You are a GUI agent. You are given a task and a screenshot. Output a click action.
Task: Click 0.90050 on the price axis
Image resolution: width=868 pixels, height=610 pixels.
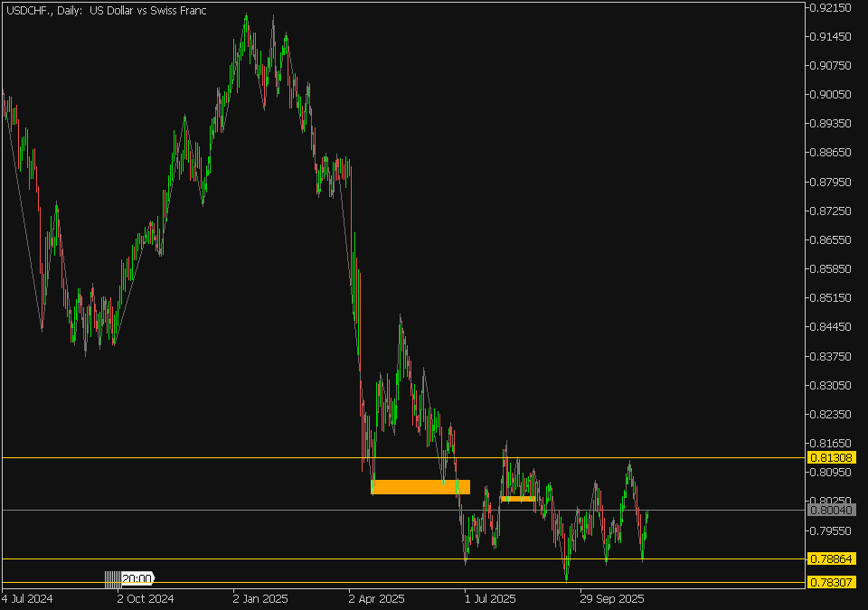pyautogui.click(x=831, y=95)
